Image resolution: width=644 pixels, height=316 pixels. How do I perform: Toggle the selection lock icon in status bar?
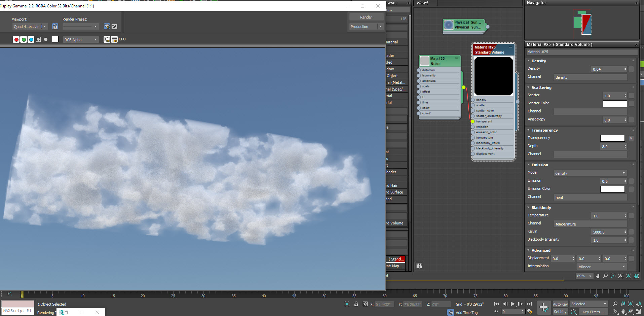[356, 304]
